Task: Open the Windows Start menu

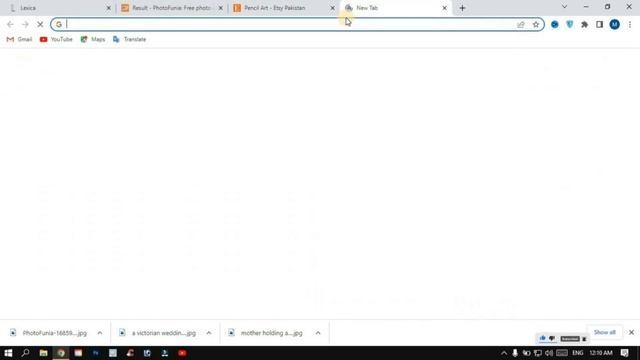Action: point(8,353)
